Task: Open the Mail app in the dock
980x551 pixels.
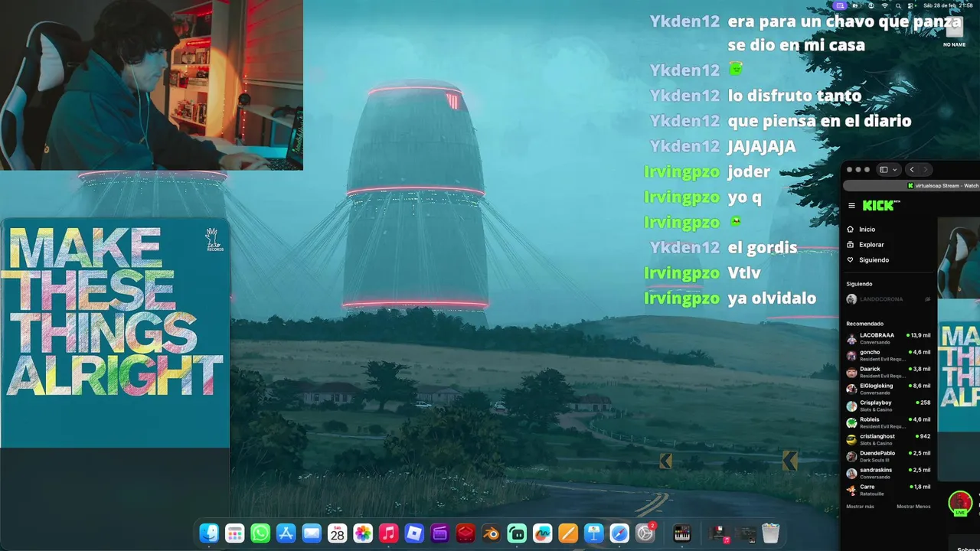Action: point(312,533)
